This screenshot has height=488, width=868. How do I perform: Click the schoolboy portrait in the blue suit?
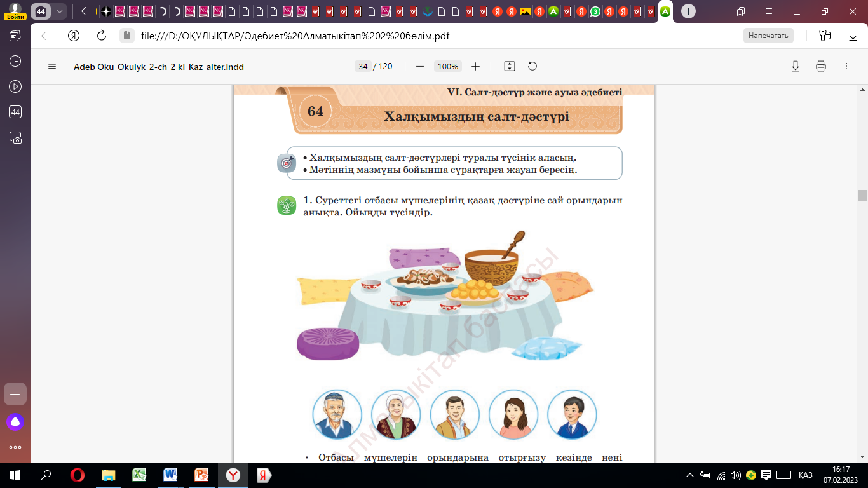pos(572,414)
